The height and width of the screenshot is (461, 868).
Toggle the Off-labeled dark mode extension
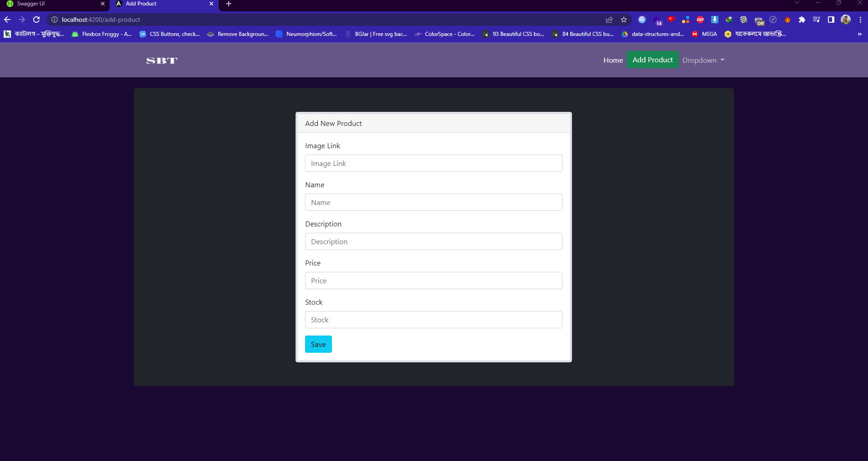click(759, 20)
